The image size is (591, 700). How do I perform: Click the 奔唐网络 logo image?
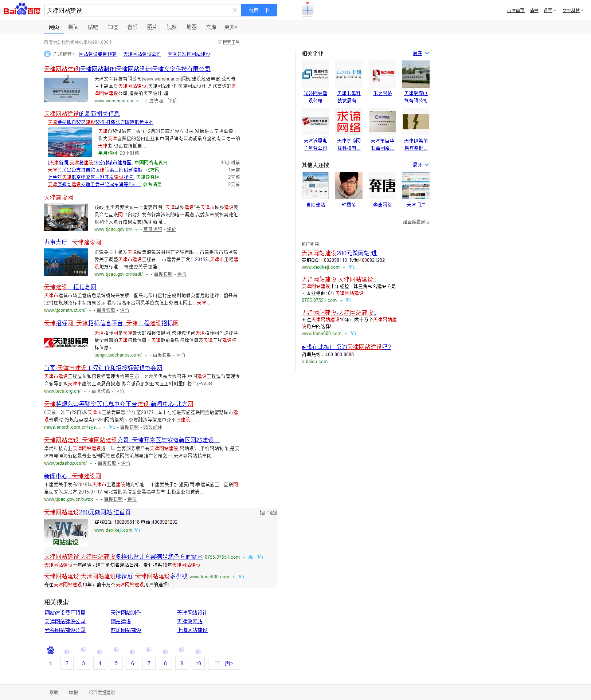(382, 186)
